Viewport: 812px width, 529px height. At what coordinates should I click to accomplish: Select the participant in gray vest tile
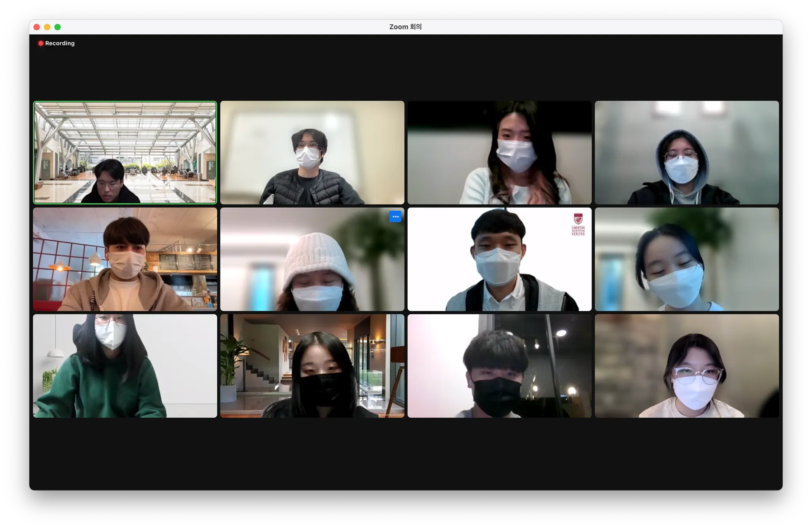coord(499,259)
